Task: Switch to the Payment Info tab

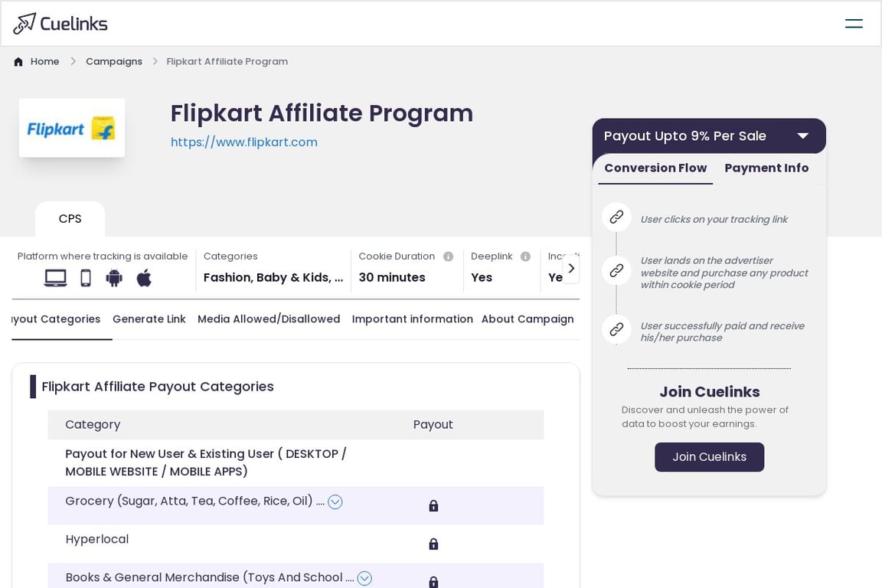Action: click(x=766, y=168)
